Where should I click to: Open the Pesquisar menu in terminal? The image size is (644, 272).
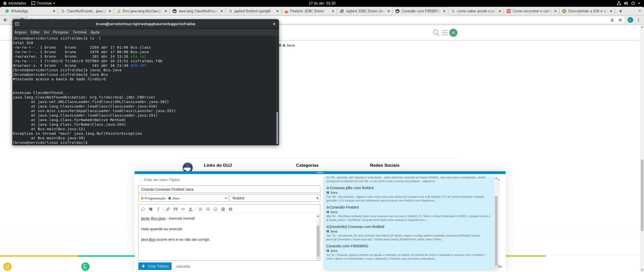pyautogui.click(x=61, y=32)
